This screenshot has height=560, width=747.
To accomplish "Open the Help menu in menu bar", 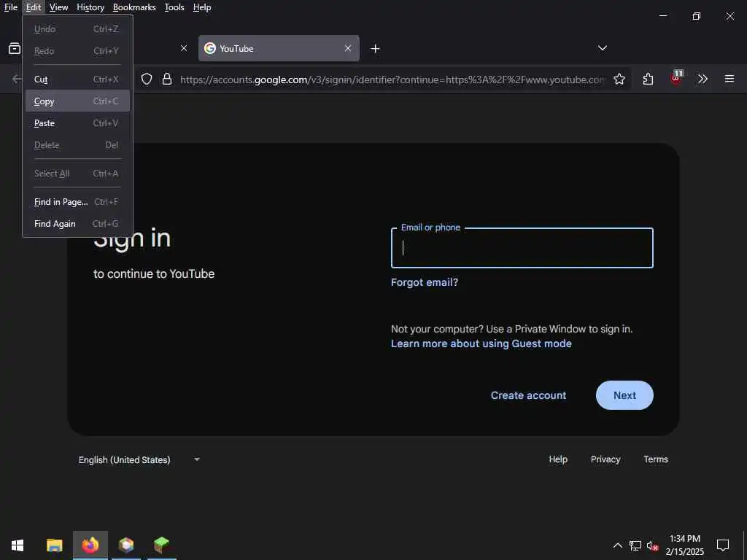I will tap(202, 7).
